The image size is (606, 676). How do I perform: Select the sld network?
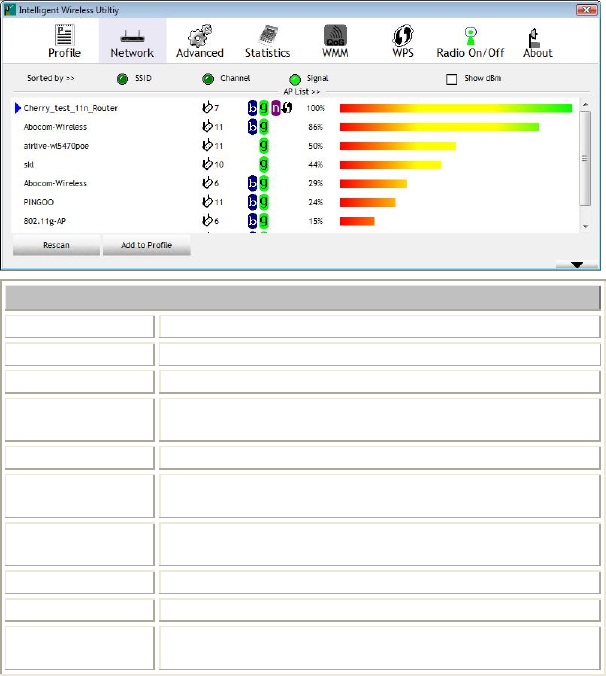click(29, 164)
